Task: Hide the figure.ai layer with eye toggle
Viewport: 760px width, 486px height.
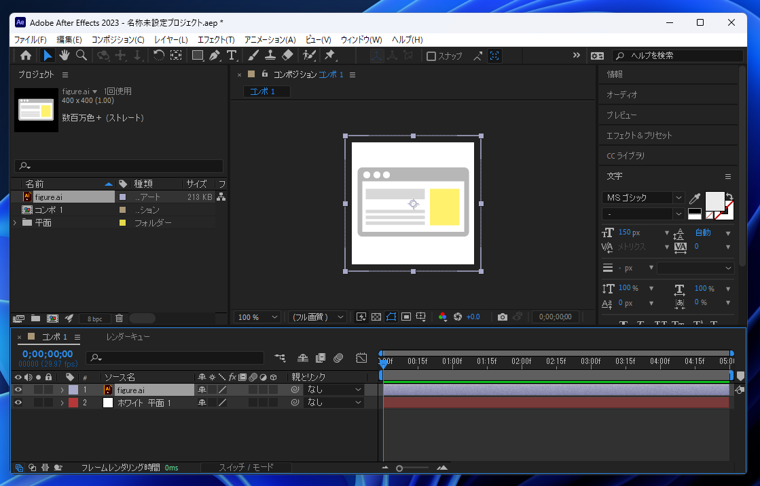Action: (x=18, y=390)
